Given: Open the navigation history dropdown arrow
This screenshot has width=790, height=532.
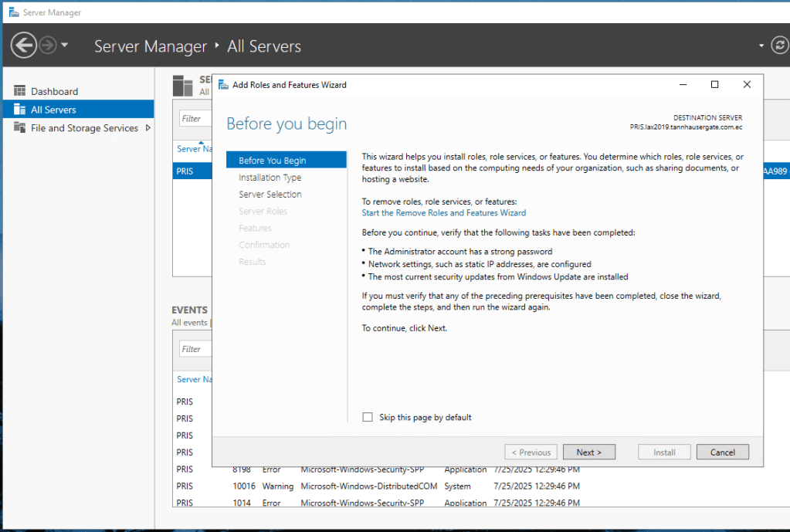Looking at the screenshot, I should (65, 46).
